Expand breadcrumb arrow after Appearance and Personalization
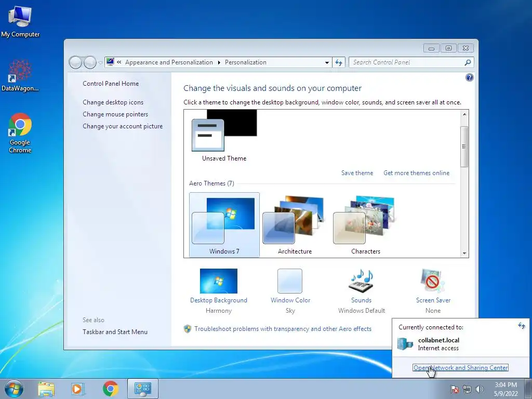Image resolution: width=532 pixels, height=399 pixels. coord(219,62)
